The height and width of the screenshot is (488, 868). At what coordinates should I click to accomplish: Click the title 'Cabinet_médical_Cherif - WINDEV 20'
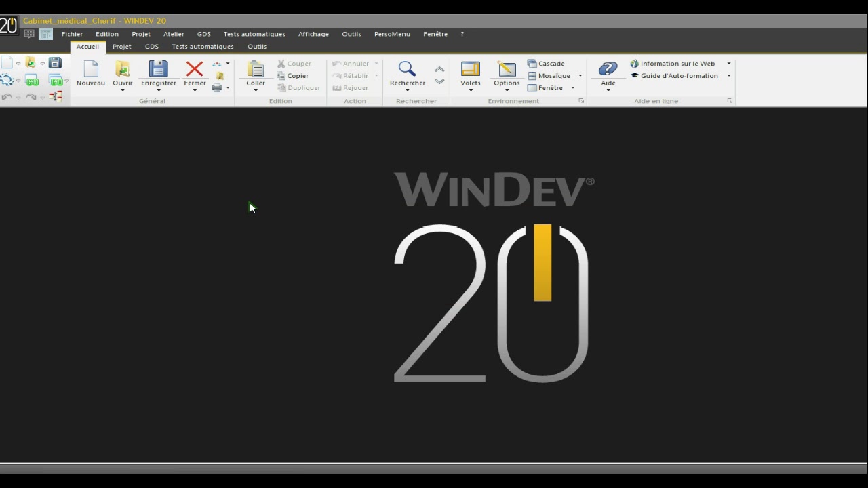click(x=94, y=21)
